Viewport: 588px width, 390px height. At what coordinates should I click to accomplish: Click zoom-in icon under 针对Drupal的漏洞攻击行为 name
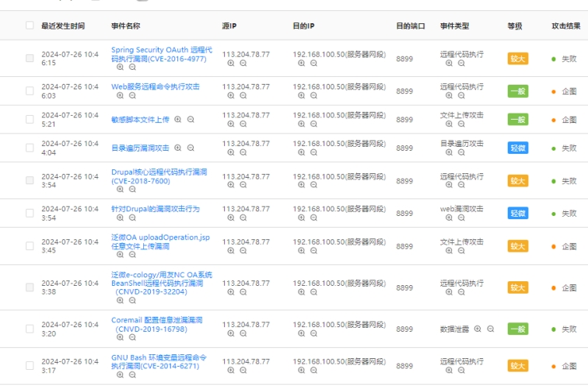pyautogui.click(x=120, y=218)
